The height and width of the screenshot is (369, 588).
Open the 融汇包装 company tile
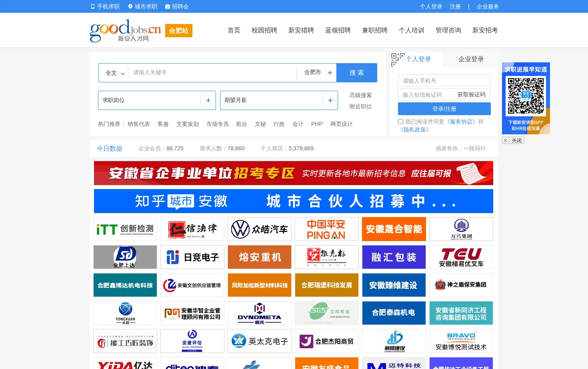[394, 257]
